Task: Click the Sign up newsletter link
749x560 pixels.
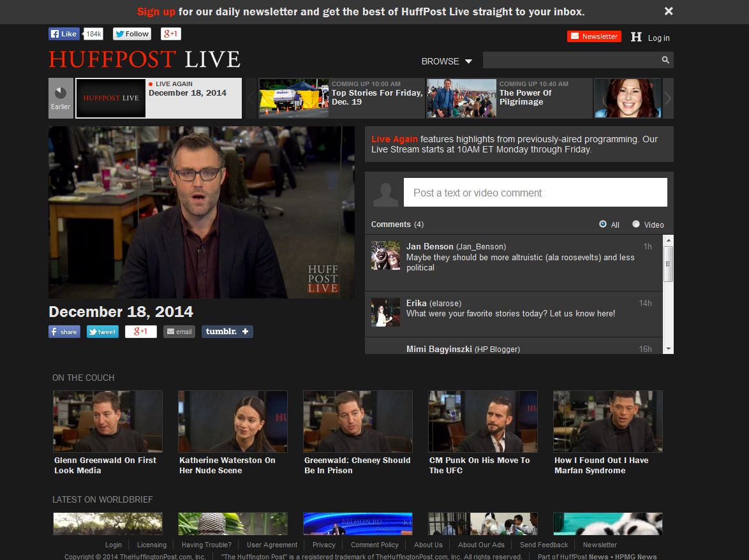Action: tap(156, 11)
